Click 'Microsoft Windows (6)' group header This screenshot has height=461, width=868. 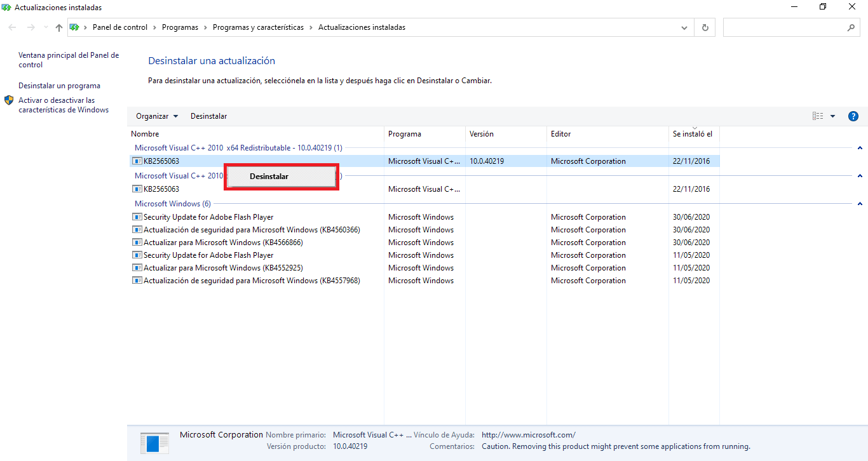pos(172,204)
